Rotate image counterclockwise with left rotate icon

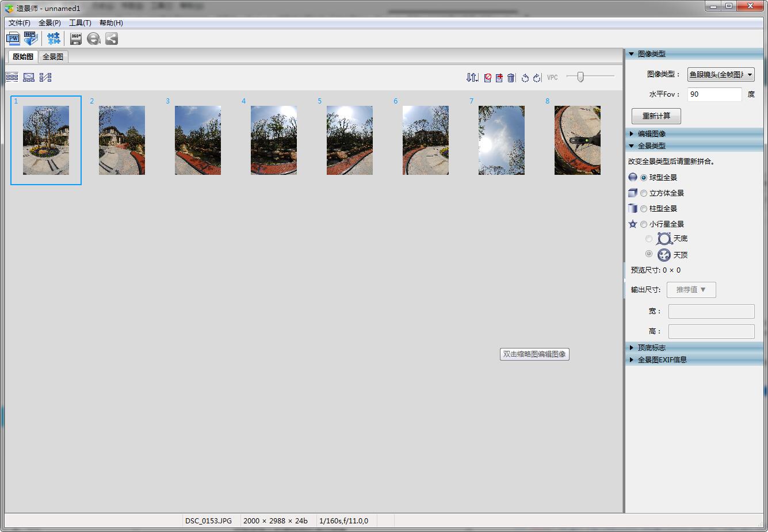tap(525, 78)
